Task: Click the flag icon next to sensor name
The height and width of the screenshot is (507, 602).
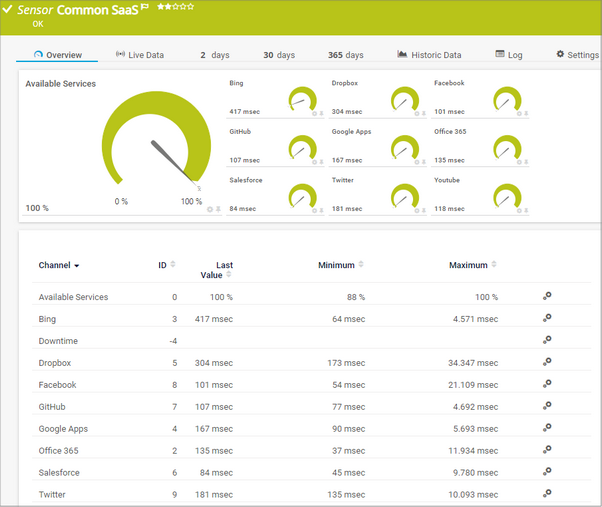Action: click(x=145, y=8)
